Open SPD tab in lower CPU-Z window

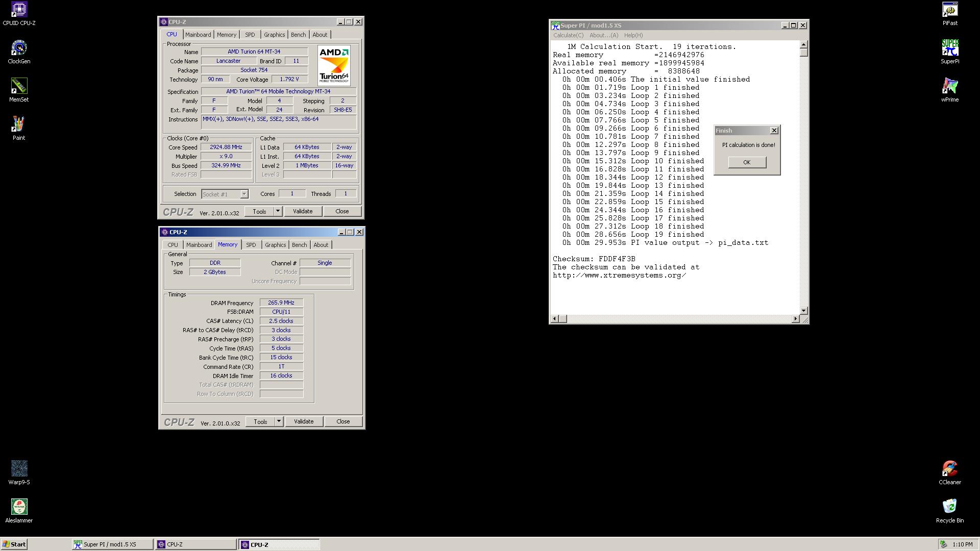click(x=251, y=245)
